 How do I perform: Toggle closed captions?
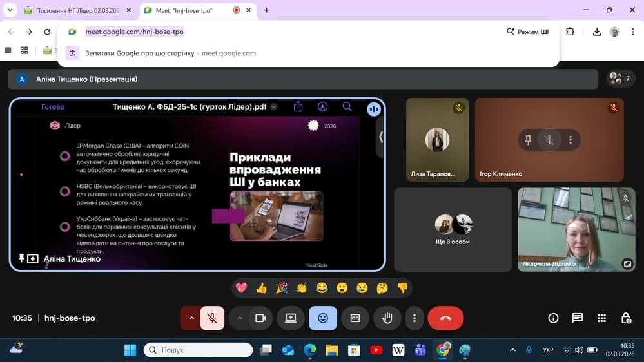[x=355, y=318]
